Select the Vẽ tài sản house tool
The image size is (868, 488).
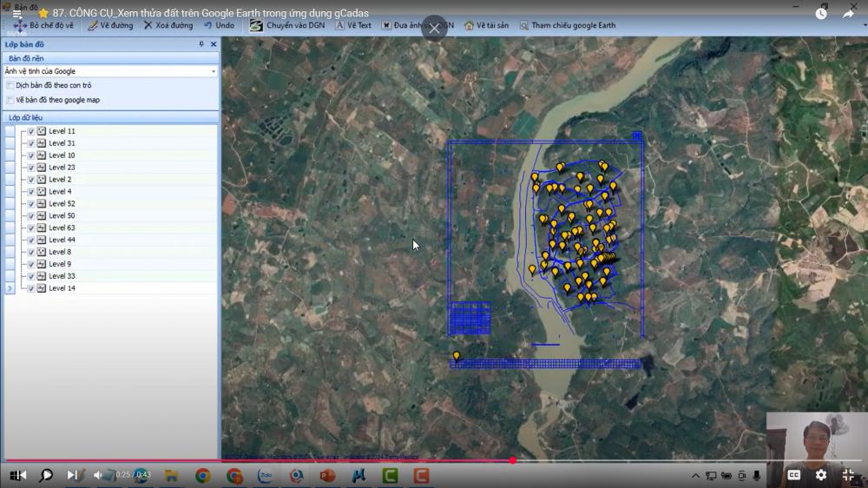[x=486, y=25]
